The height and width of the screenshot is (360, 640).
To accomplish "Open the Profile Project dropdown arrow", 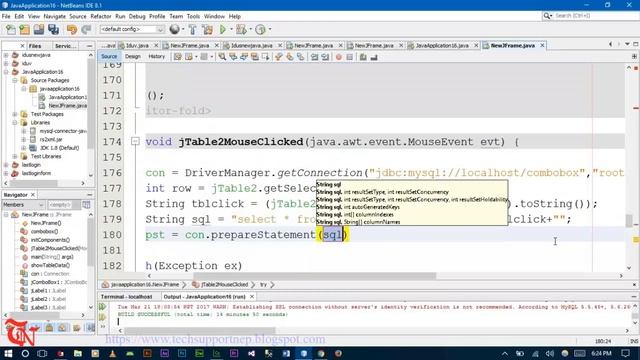I will [270, 29].
